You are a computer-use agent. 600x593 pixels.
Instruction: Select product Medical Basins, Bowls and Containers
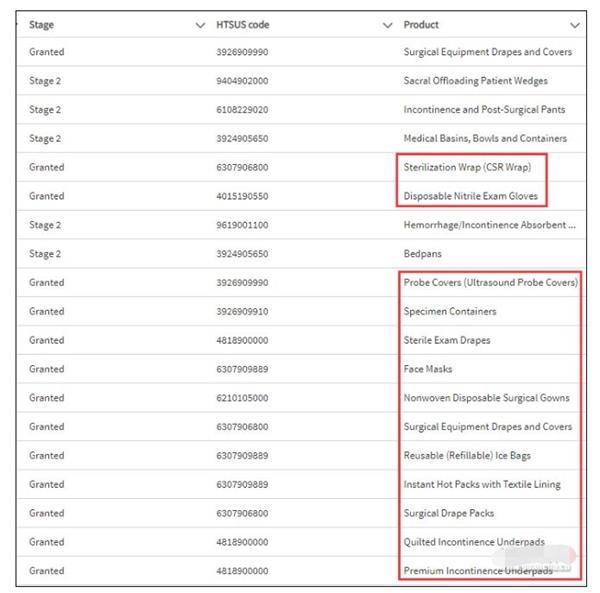485,138
